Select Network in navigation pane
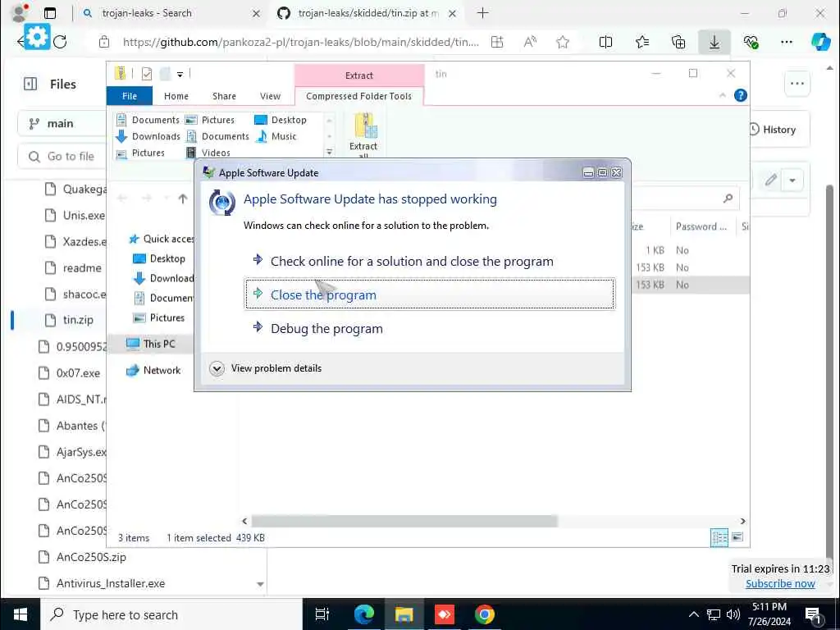840x630 pixels. [153, 370]
